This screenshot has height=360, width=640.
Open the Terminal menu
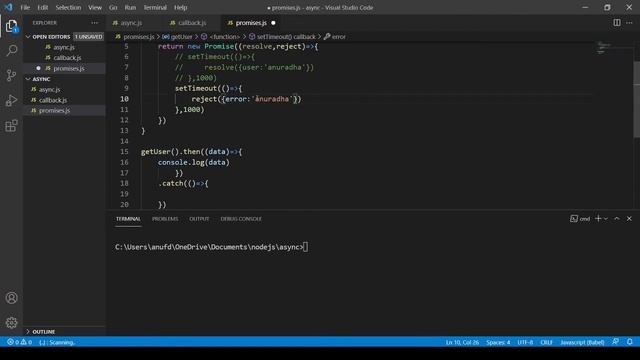155,7
